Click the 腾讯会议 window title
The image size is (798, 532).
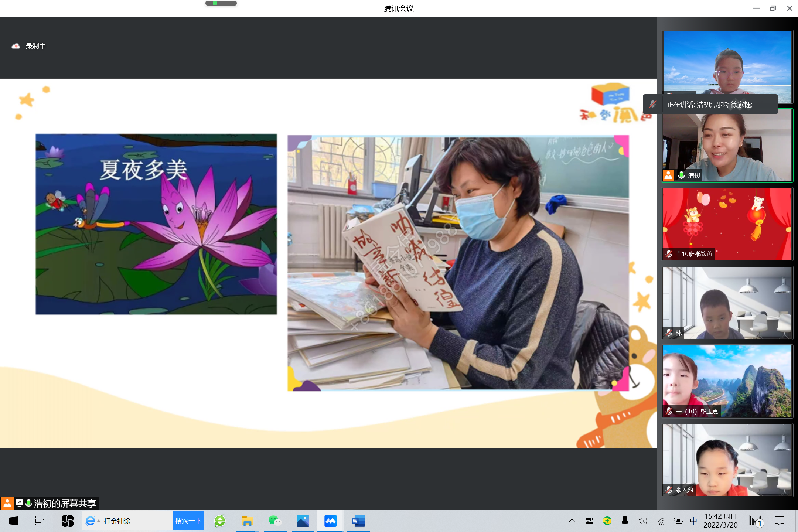coord(399,8)
